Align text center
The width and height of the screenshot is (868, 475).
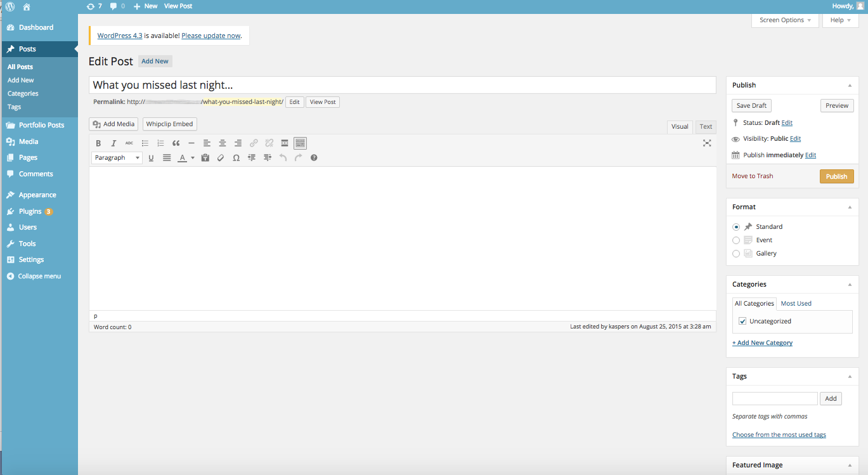point(223,143)
